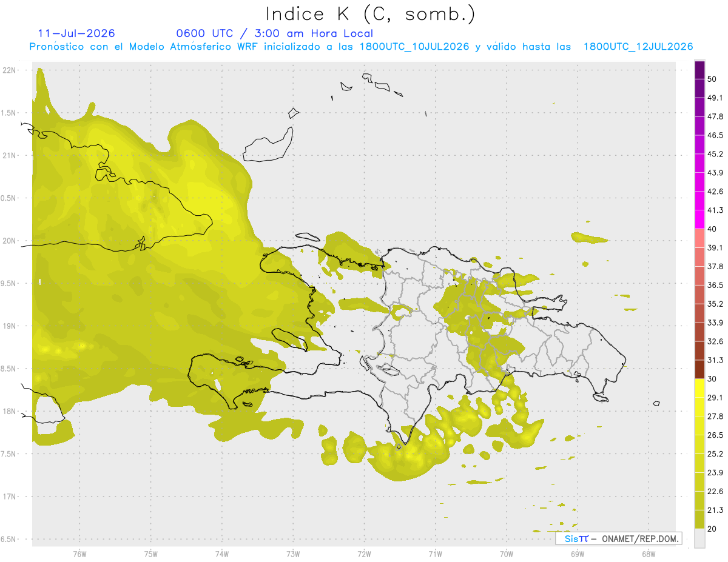Click the "49.1" color scale value
The height and width of the screenshot is (562, 728).
click(715, 98)
